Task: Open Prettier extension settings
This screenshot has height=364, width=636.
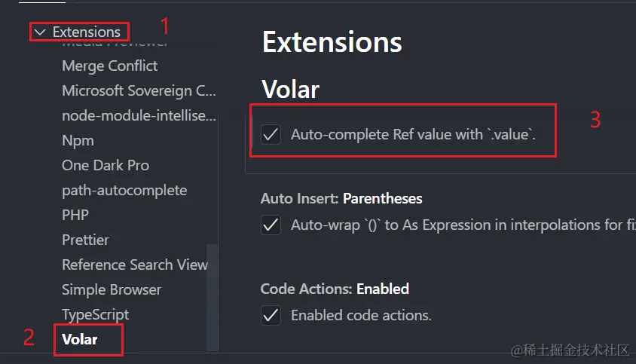Action: click(85, 240)
